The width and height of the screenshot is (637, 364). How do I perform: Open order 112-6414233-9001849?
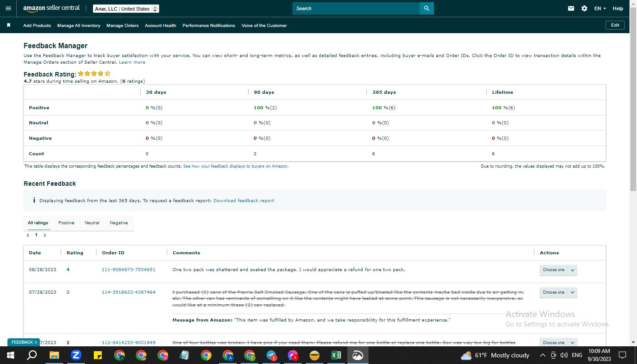(x=128, y=343)
